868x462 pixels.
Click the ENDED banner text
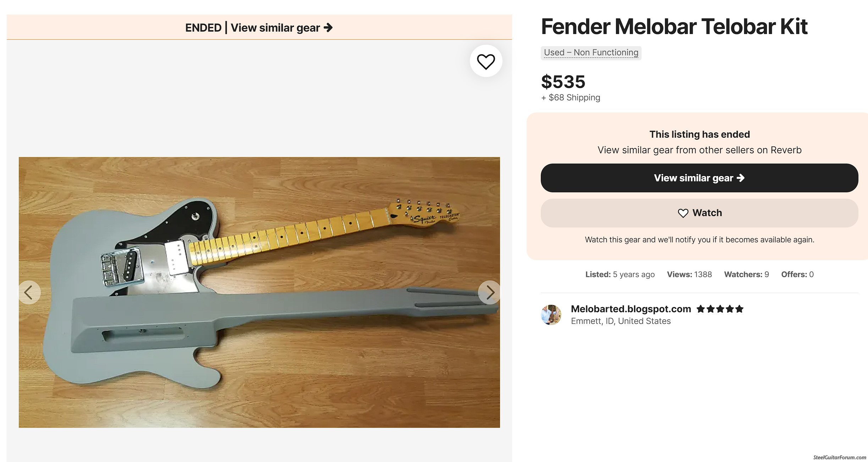pos(203,28)
